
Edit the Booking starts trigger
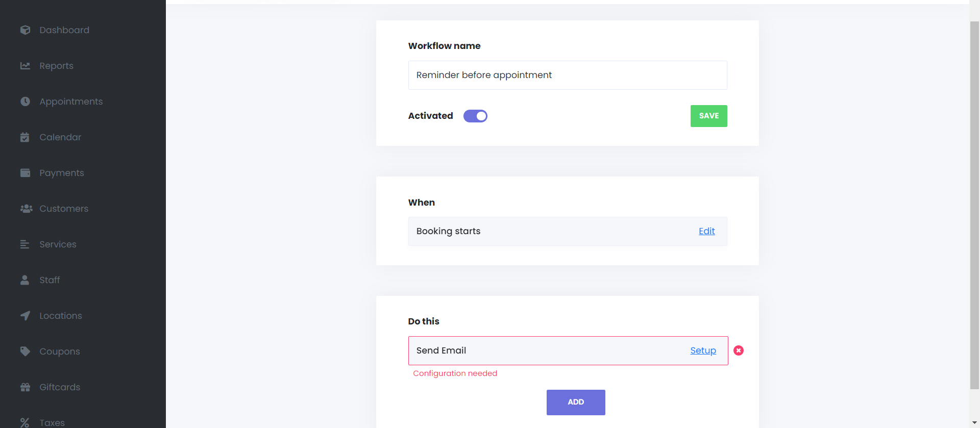707,231
